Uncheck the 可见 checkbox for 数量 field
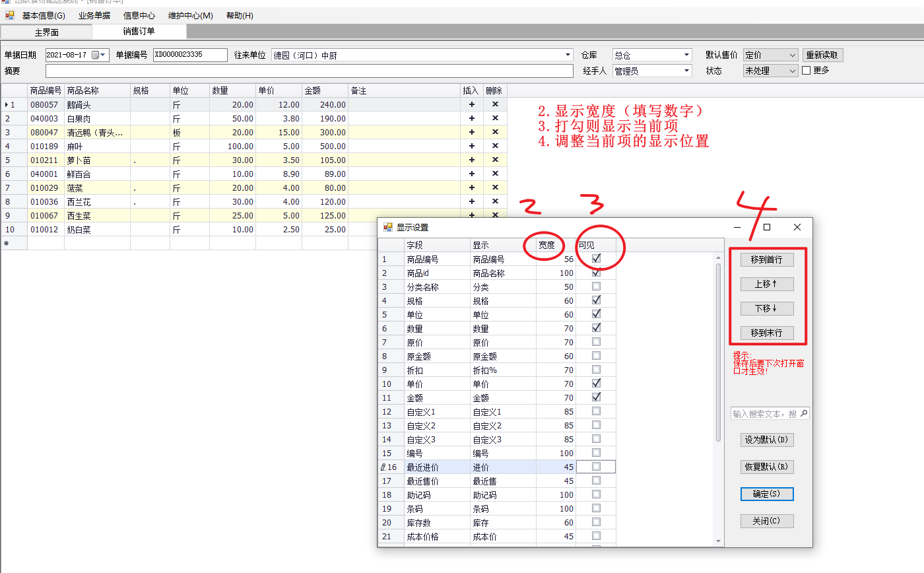The image size is (924, 573). (x=596, y=328)
